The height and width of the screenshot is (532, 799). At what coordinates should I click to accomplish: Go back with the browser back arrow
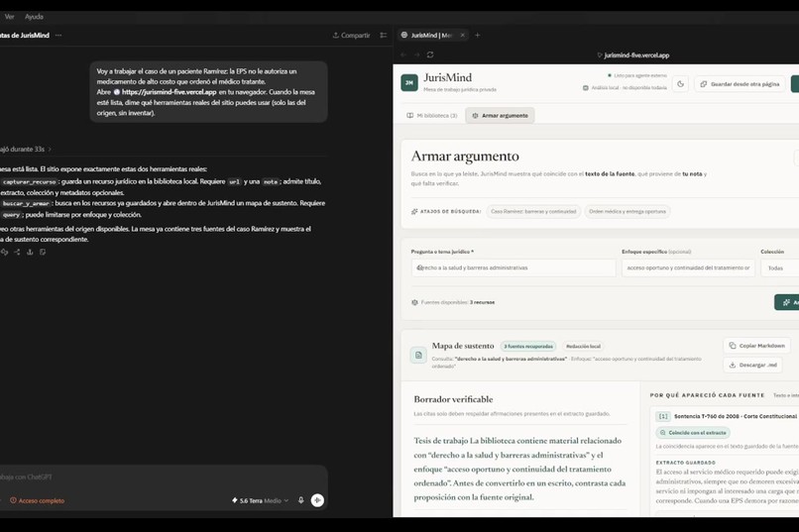click(x=403, y=54)
